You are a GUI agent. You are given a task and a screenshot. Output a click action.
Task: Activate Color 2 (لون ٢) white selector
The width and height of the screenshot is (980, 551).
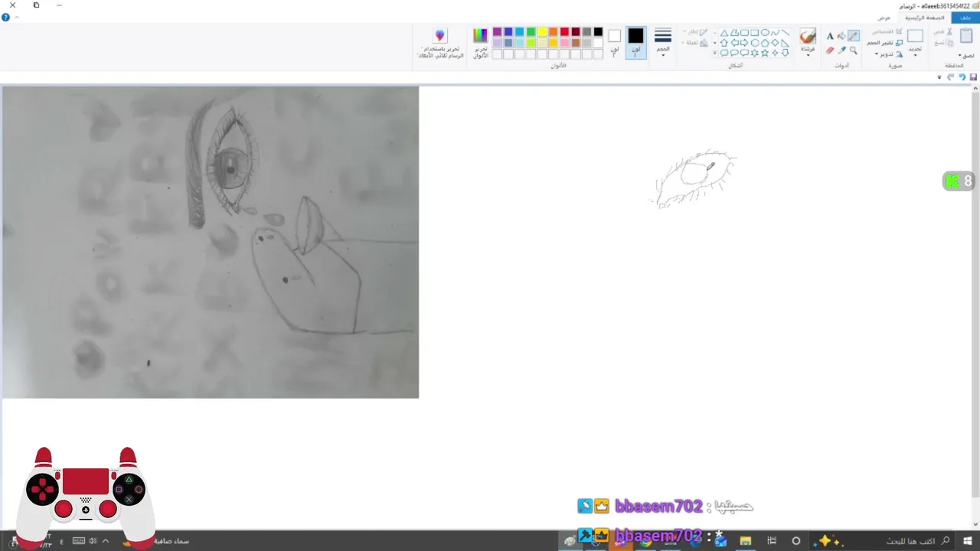tap(614, 42)
